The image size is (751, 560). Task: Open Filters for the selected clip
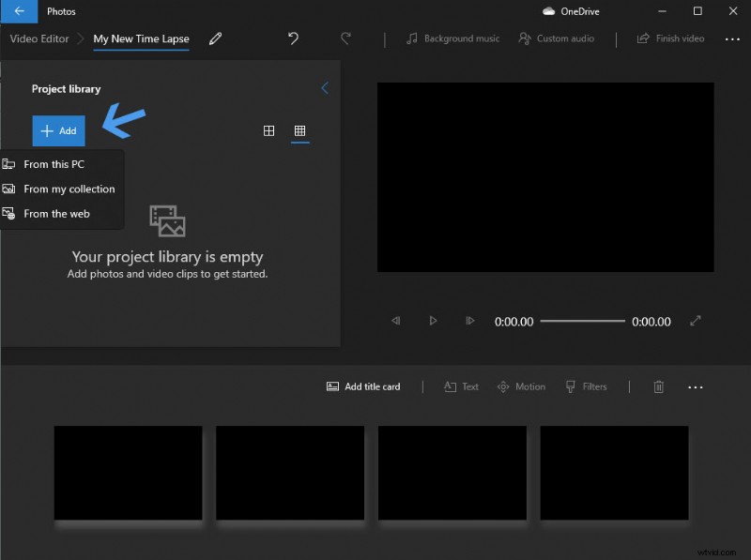(586, 386)
